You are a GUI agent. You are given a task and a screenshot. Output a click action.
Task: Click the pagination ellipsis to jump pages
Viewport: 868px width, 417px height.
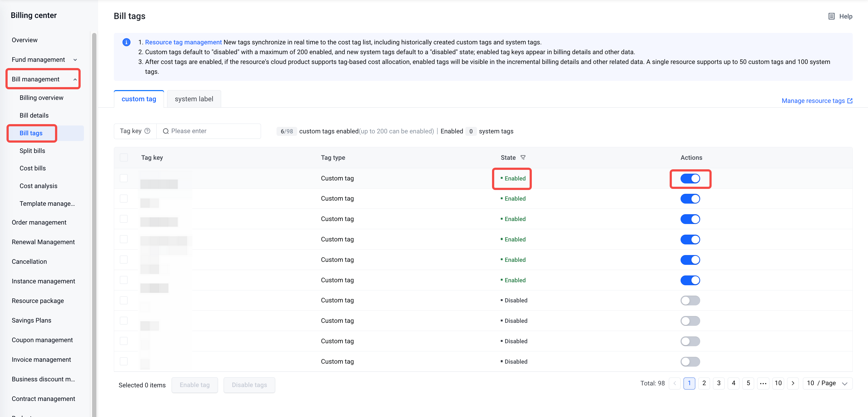tap(763, 383)
